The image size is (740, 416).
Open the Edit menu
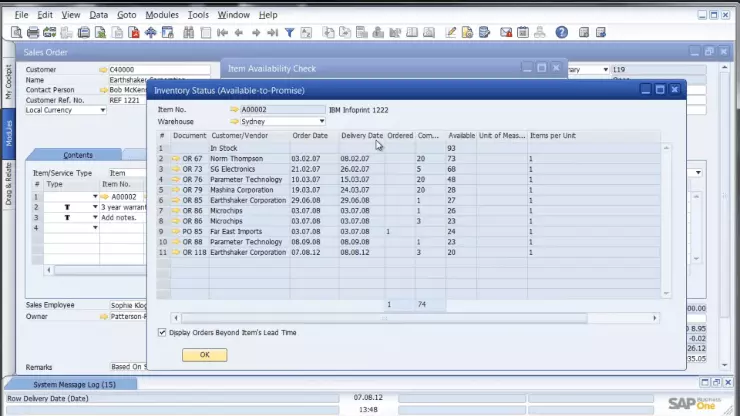tap(45, 15)
